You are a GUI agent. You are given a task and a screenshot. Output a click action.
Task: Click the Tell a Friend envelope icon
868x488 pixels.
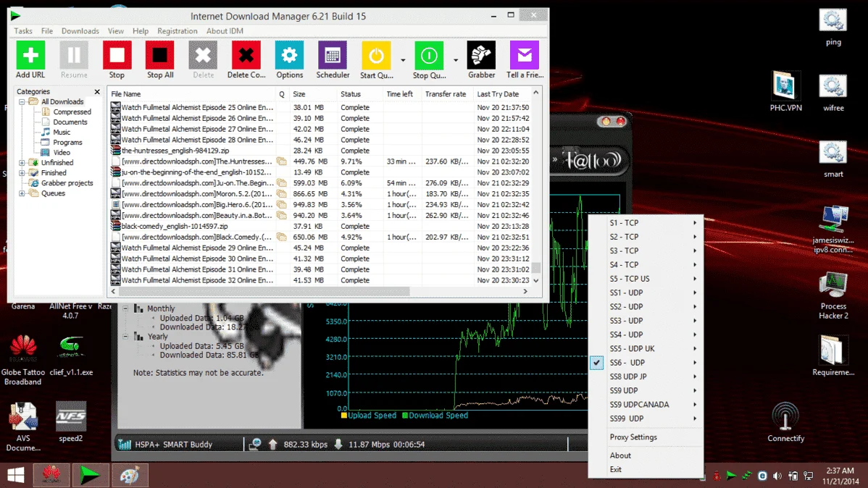tap(525, 56)
